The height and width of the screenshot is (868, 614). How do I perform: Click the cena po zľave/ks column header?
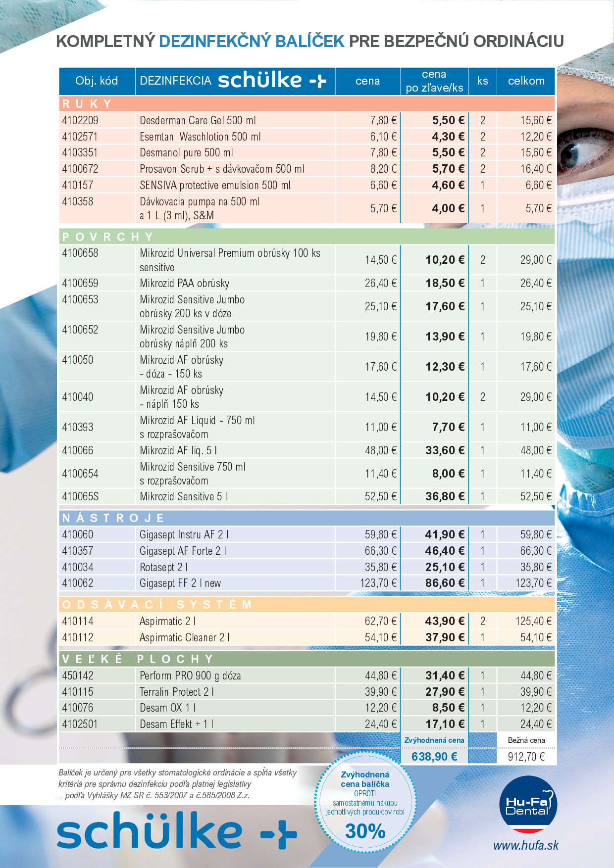434,81
